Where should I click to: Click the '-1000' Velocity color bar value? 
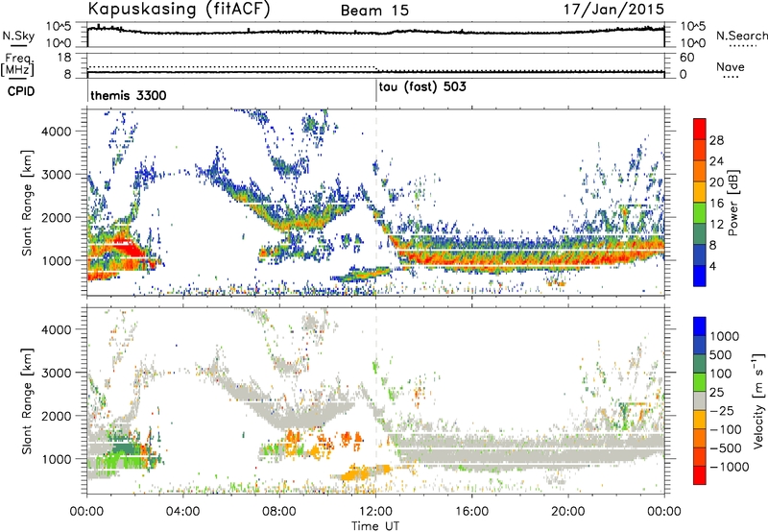click(730, 467)
